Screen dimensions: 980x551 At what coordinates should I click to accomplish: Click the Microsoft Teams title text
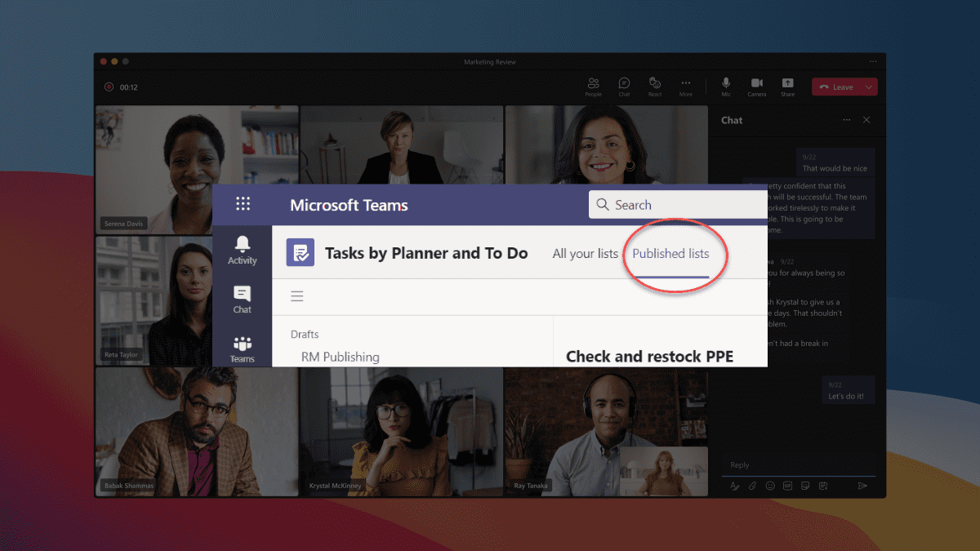[349, 205]
